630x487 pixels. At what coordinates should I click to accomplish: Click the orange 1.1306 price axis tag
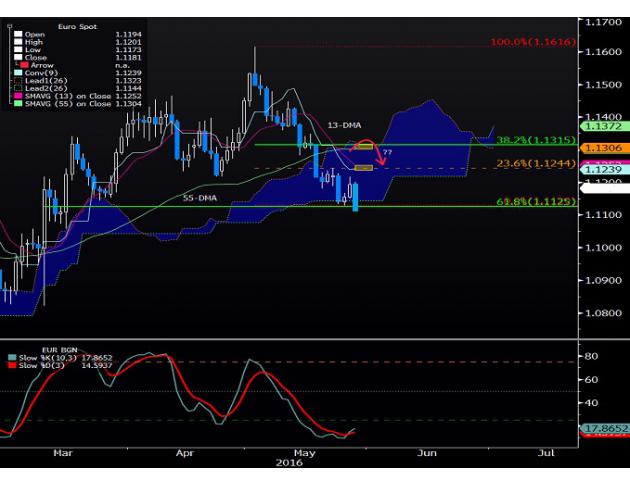[604, 147]
